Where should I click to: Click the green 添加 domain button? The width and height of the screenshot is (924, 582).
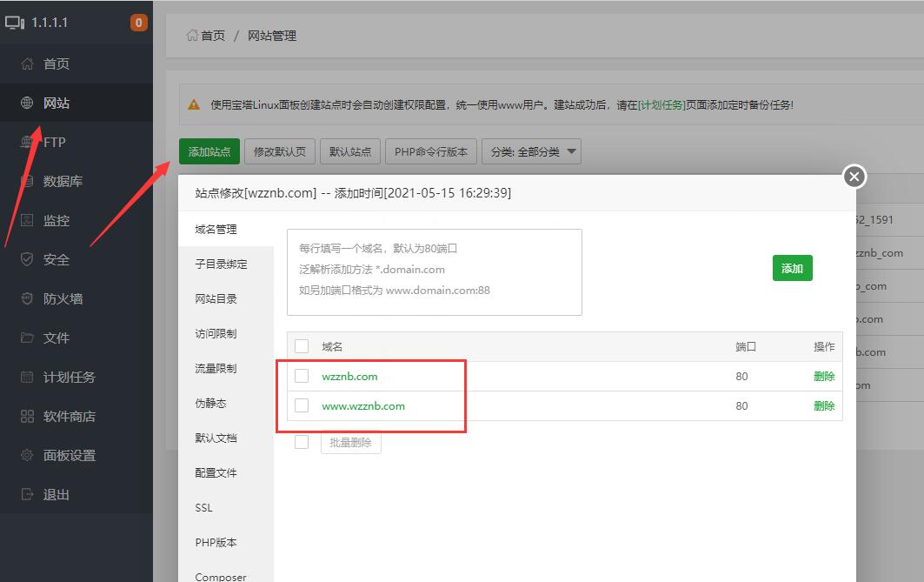(x=792, y=268)
